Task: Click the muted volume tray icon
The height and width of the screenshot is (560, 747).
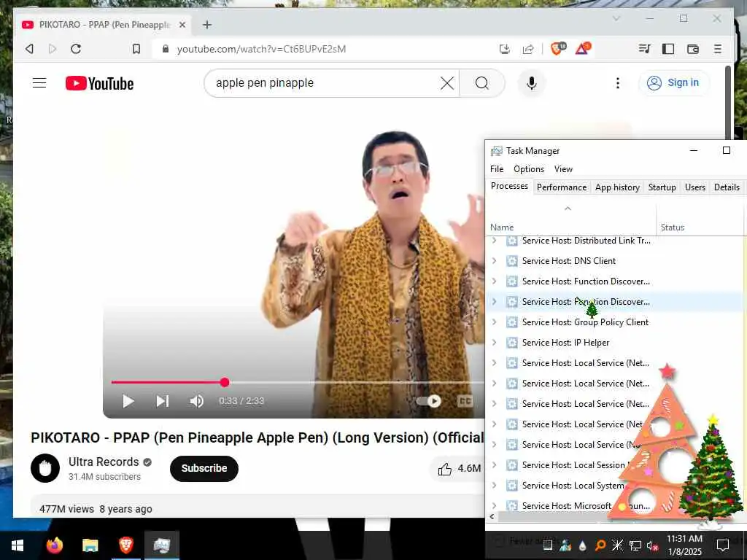Action: [x=652, y=545]
